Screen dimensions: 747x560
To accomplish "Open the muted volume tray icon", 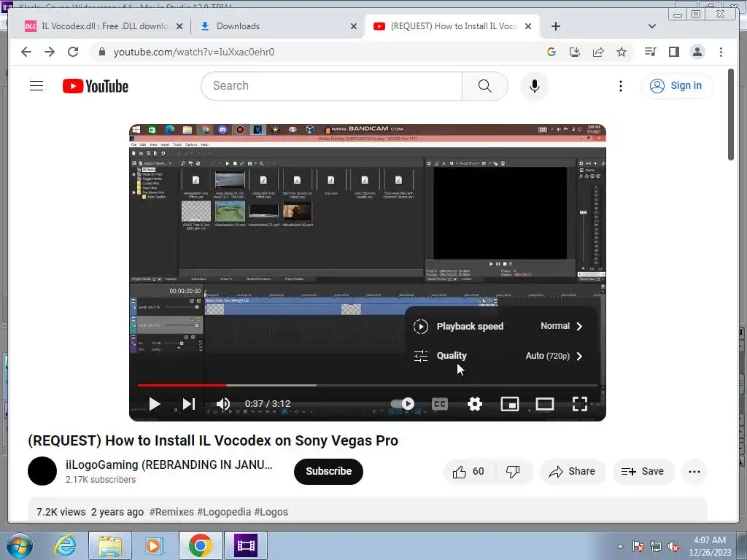I will click(x=673, y=547).
